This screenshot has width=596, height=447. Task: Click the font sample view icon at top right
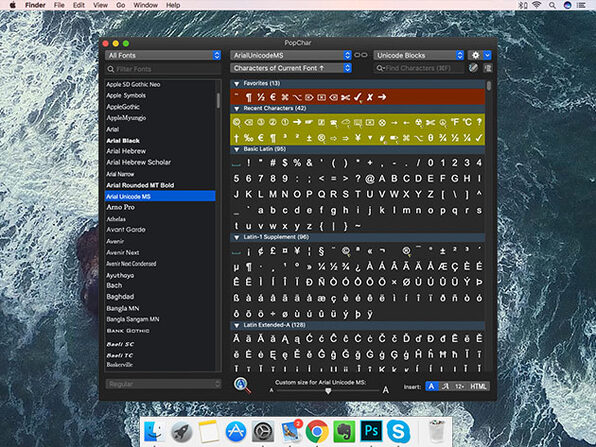coord(488,68)
